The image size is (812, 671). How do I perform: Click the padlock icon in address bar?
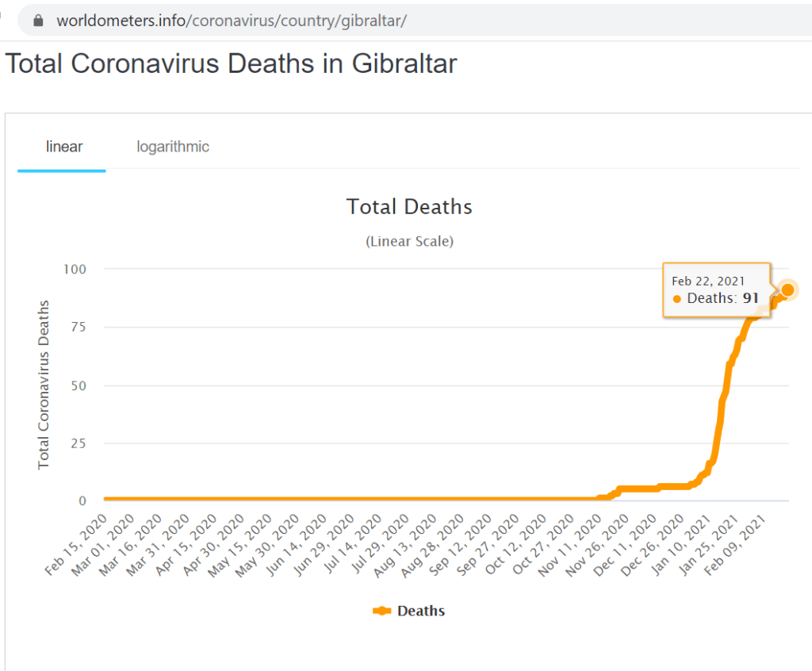(37, 21)
